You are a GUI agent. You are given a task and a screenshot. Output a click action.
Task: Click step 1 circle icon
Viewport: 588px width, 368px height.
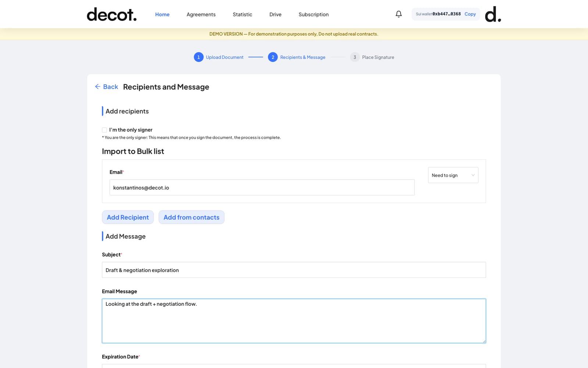(198, 57)
